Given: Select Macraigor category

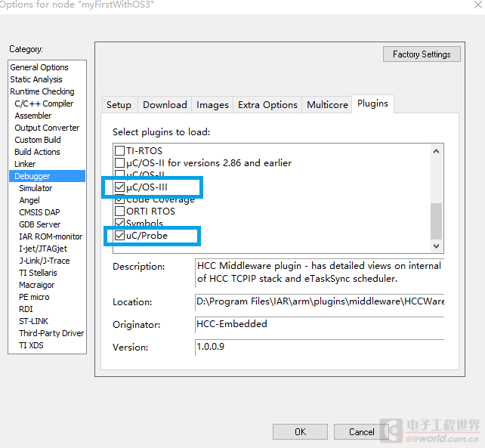Looking at the screenshot, I should pos(37,285).
